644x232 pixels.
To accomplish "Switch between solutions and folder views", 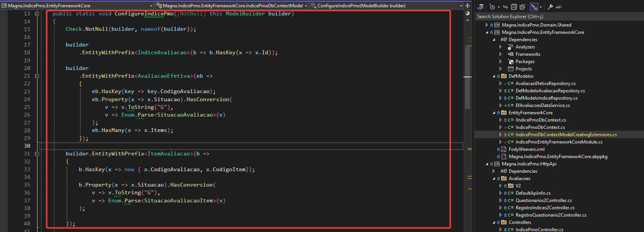I will click(480, 7).
